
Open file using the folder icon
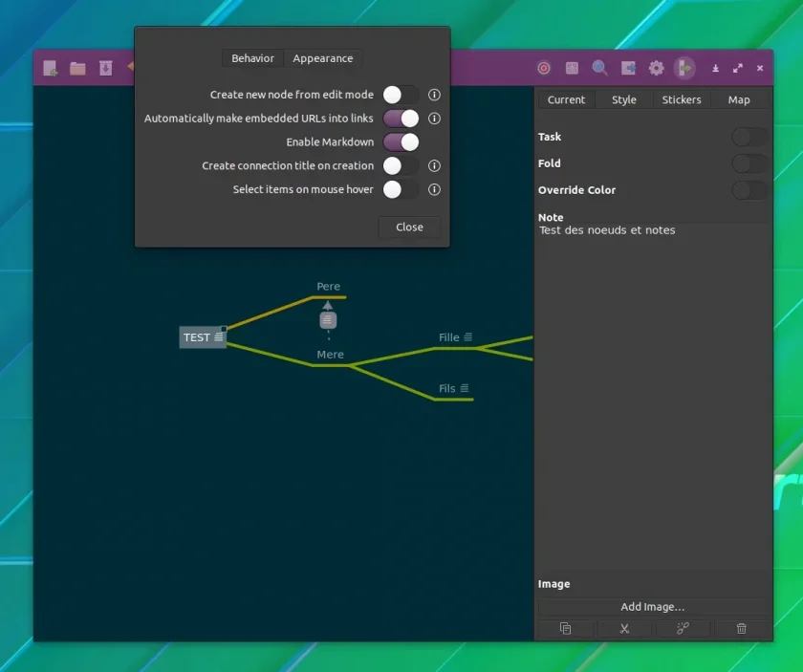point(77,68)
